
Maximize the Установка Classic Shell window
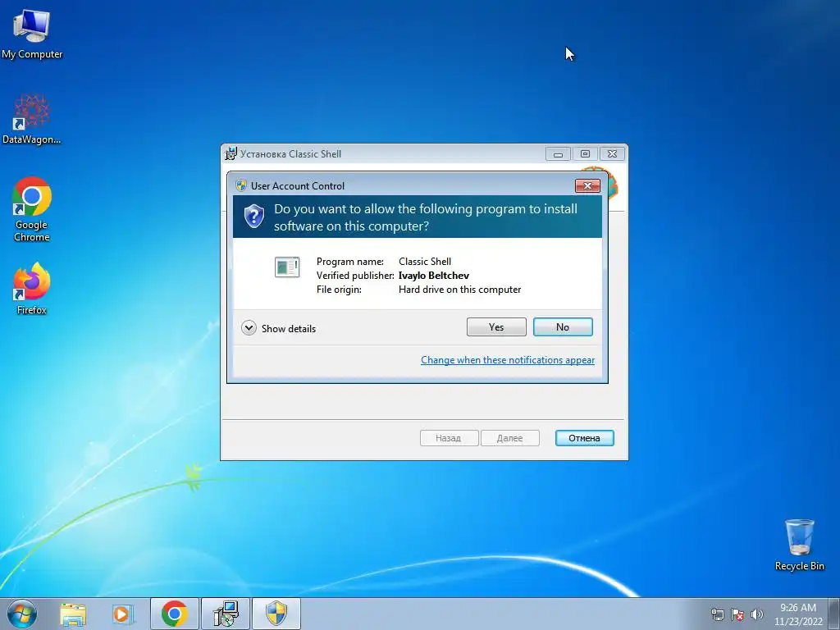[585, 153]
